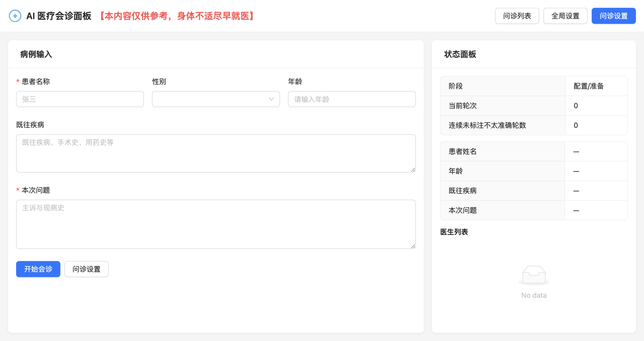Click the 既往疾病 textarea resize handle
Viewport: 644px width, 341px height.
click(x=413, y=170)
